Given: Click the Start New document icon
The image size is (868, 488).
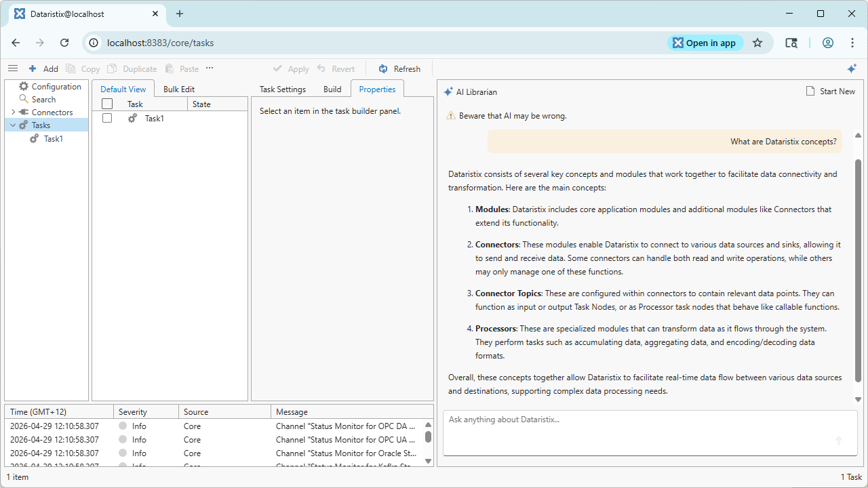Looking at the screenshot, I should coord(810,91).
